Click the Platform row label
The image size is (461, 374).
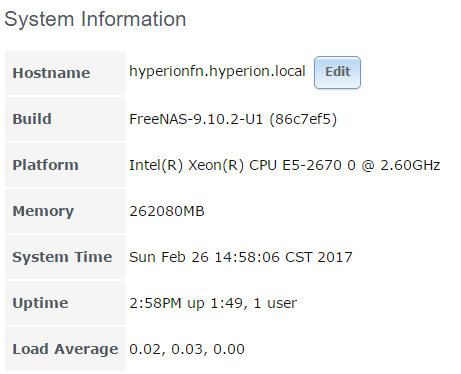[x=46, y=165]
